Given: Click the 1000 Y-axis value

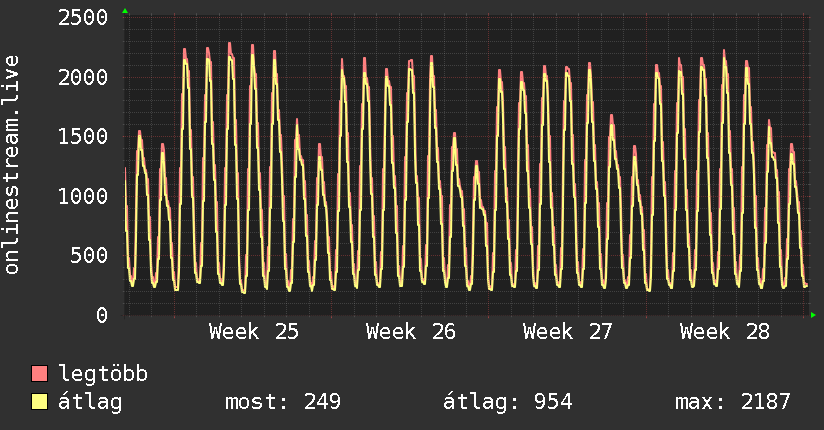Looking at the screenshot, I should [83, 197].
